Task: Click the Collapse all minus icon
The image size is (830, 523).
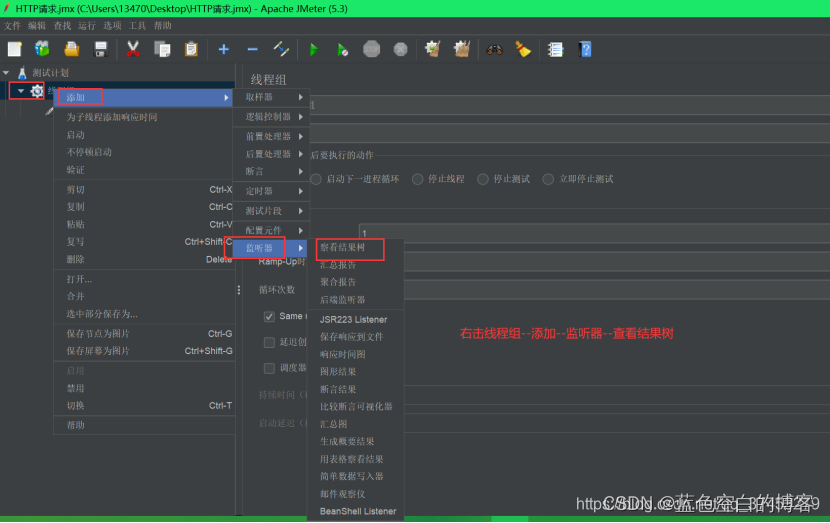Action: click(252, 49)
